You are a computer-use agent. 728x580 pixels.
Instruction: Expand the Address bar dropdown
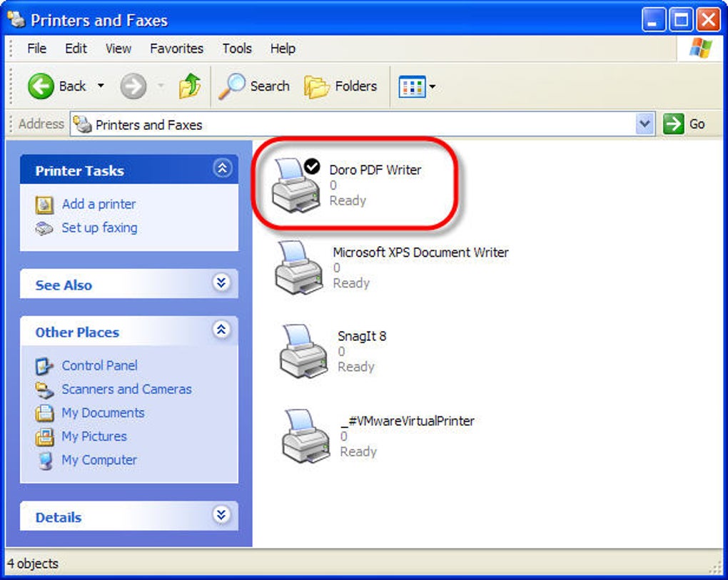tap(644, 124)
